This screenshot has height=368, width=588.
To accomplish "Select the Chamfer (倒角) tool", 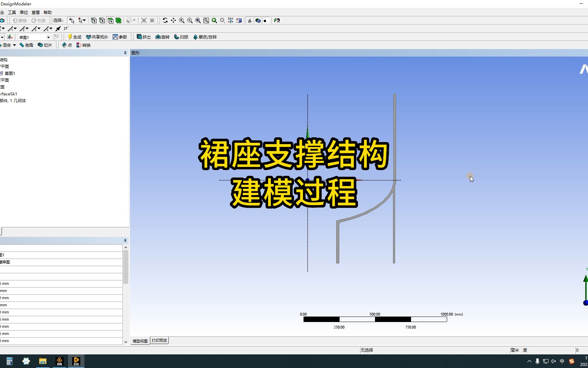I will (x=27, y=45).
